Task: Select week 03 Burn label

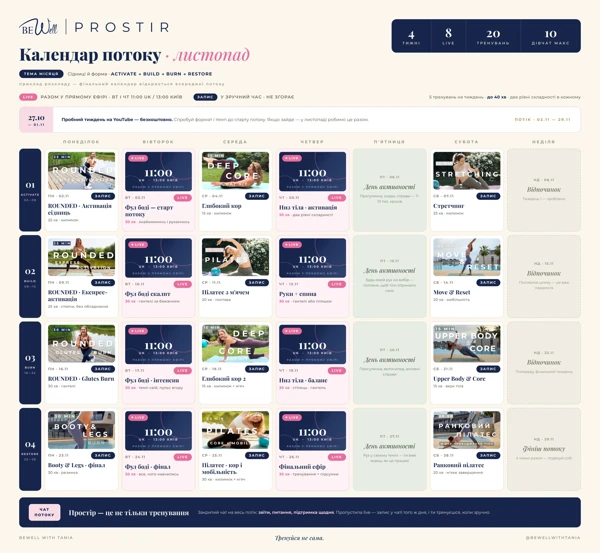Action: [x=30, y=363]
